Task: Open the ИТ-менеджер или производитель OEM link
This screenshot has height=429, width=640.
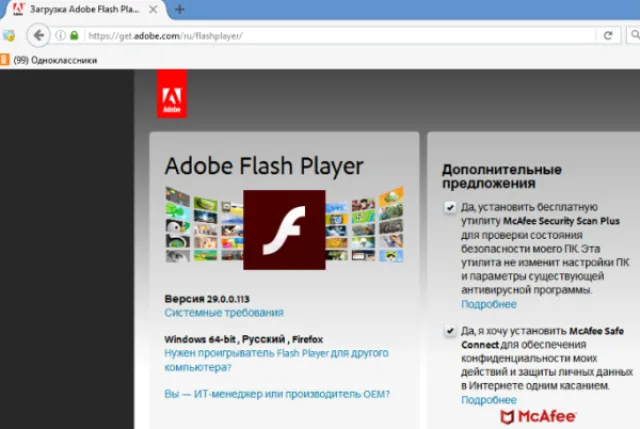Action: (277, 394)
